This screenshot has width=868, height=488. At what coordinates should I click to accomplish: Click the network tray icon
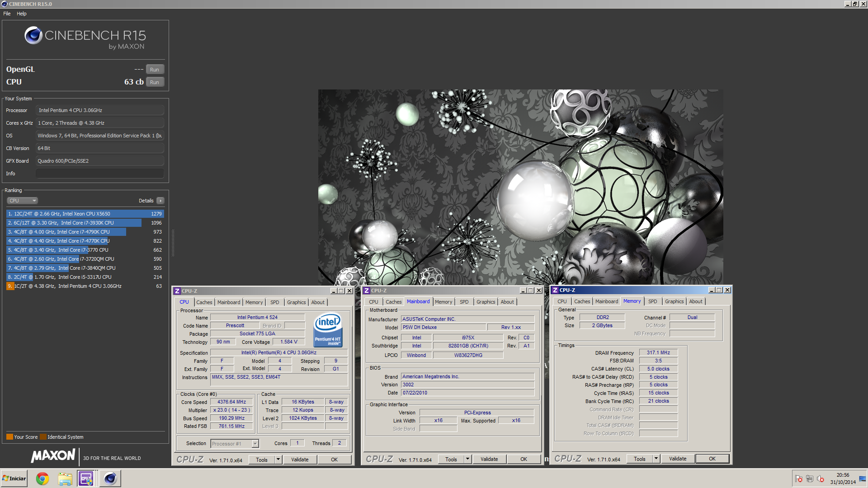(810, 479)
